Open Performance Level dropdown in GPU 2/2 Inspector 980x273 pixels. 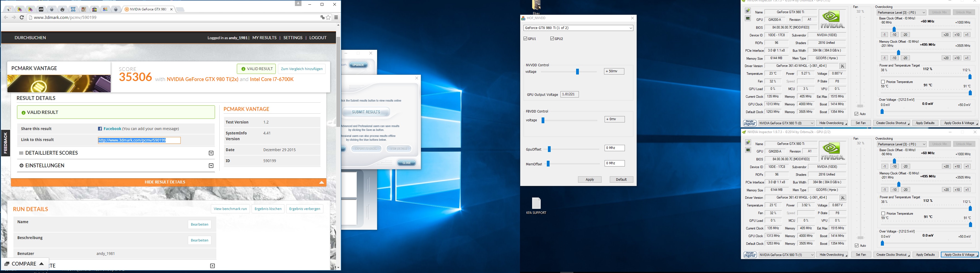[902, 144]
